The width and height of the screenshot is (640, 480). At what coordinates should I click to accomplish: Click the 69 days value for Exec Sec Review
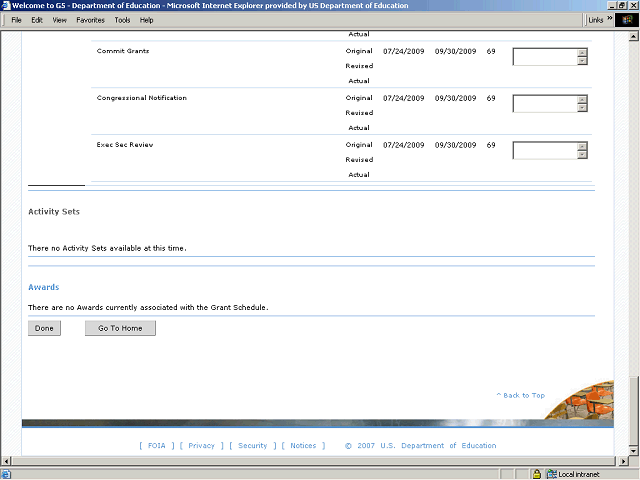tap(491, 145)
